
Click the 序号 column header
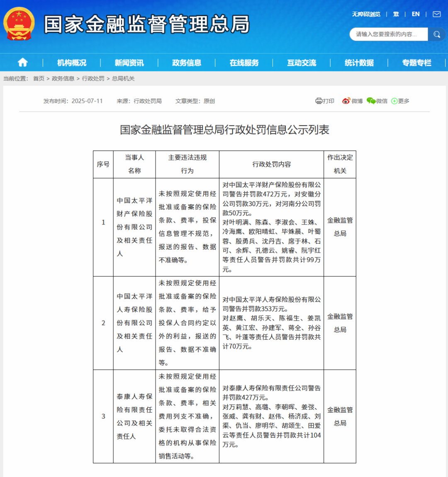103,164
